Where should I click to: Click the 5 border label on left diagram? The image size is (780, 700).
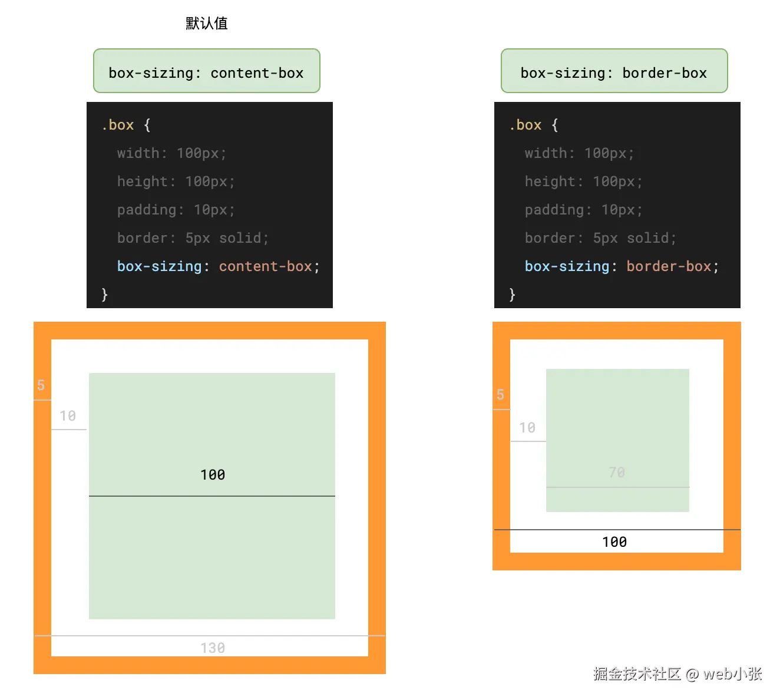[41, 385]
